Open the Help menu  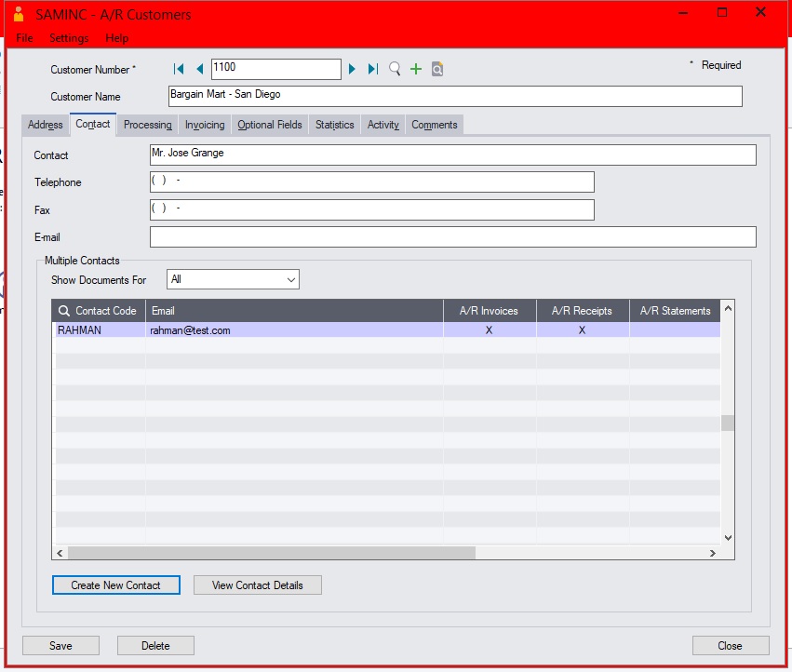click(x=116, y=38)
